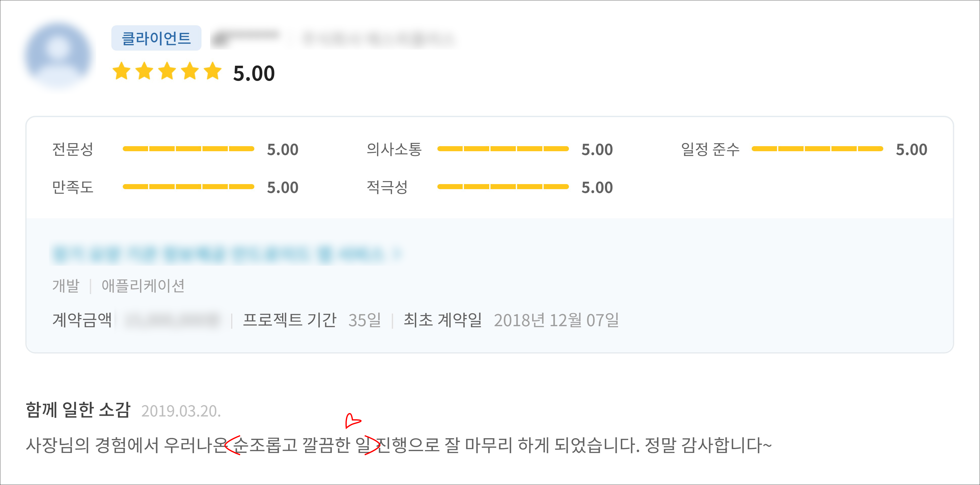
Task: Click the 만족도 rating bar
Action: pyautogui.click(x=188, y=187)
